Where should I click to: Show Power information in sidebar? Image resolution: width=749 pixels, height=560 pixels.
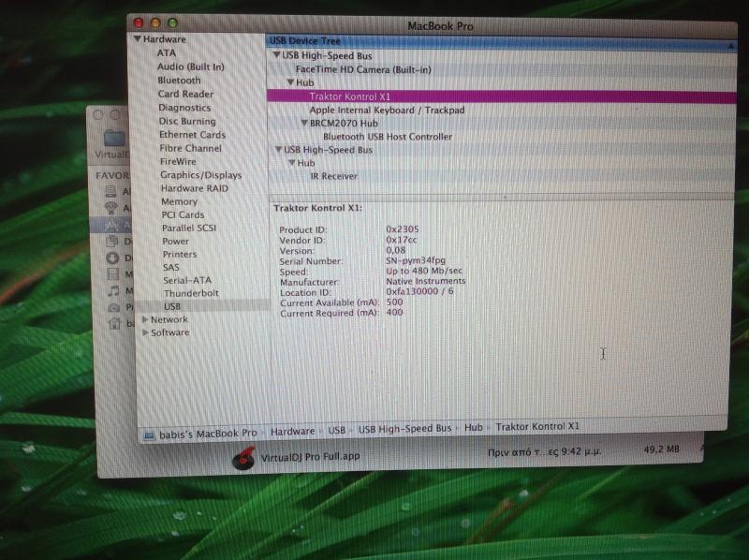point(175,242)
